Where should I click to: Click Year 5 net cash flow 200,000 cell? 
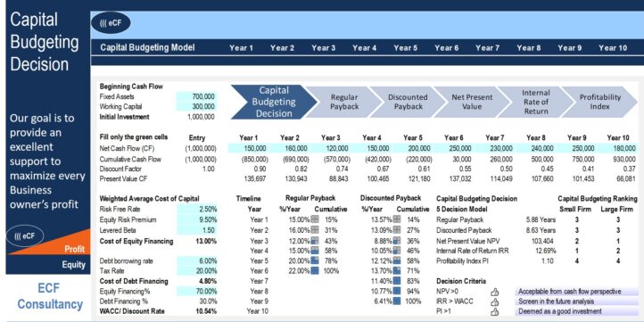tap(413, 148)
